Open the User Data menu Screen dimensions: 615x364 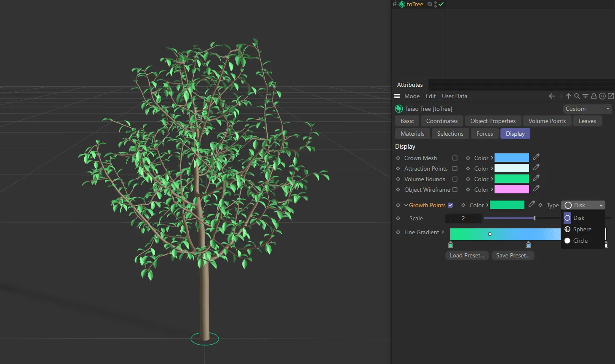tap(454, 96)
